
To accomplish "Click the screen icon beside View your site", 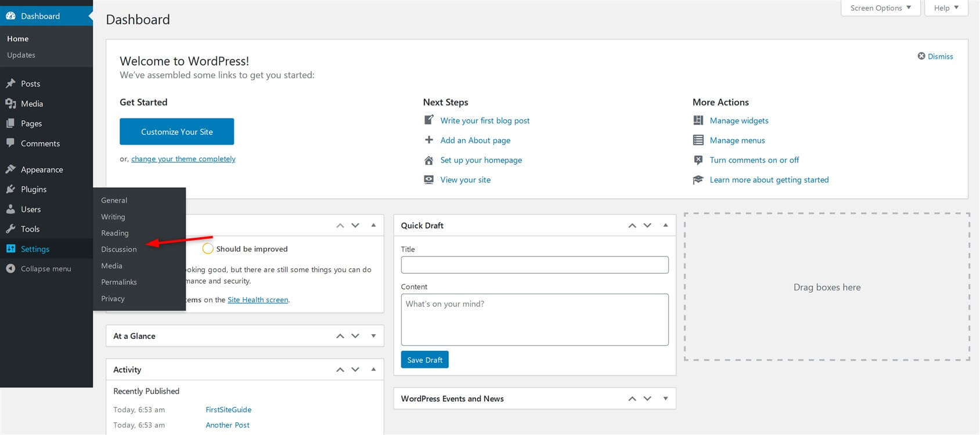I will point(429,180).
